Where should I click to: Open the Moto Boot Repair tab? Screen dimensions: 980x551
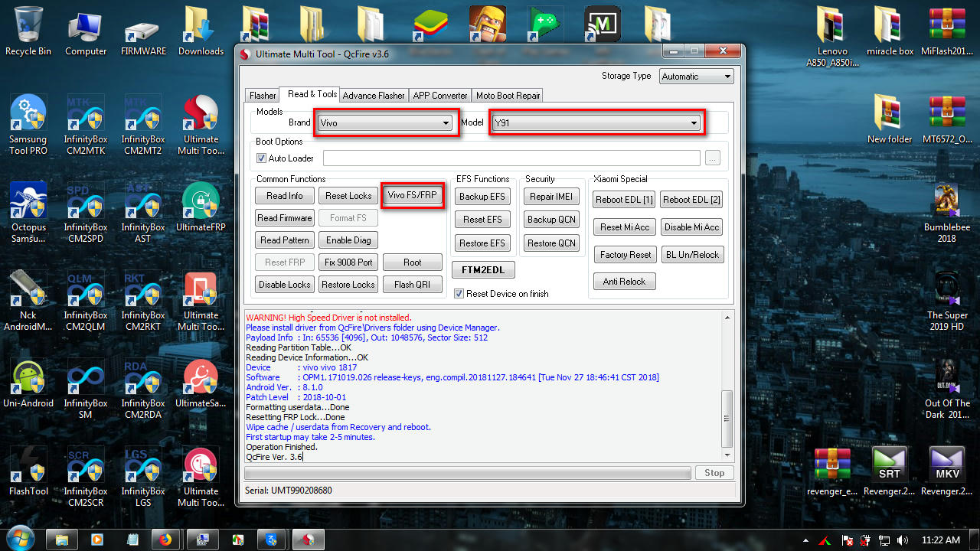[508, 96]
